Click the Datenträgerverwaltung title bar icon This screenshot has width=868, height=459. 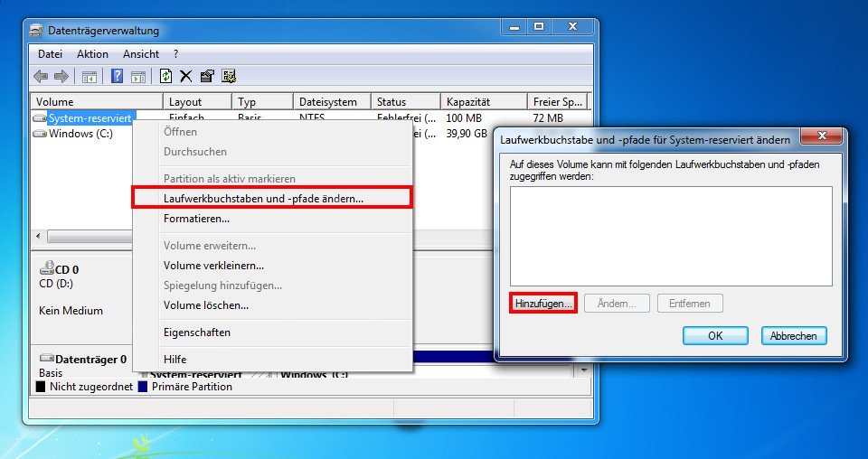pyautogui.click(x=36, y=31)
